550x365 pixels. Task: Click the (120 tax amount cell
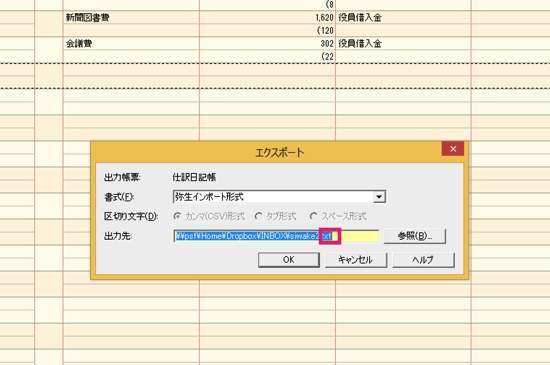[267, 31]
